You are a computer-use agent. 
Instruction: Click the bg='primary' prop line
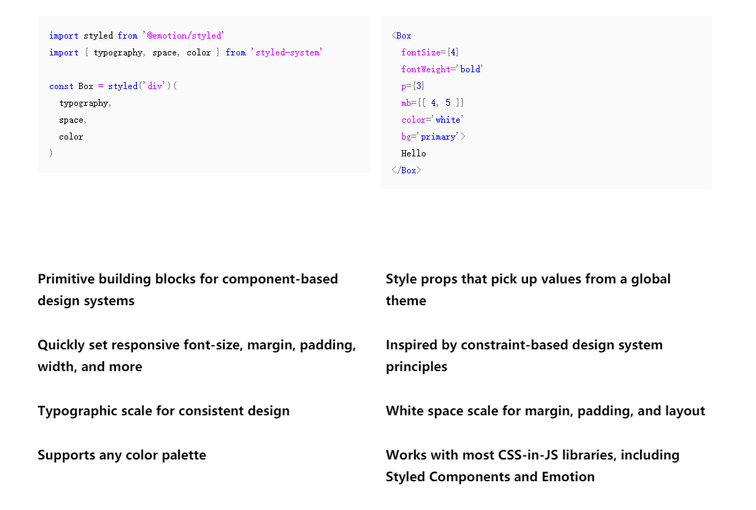tap(433, 137)
